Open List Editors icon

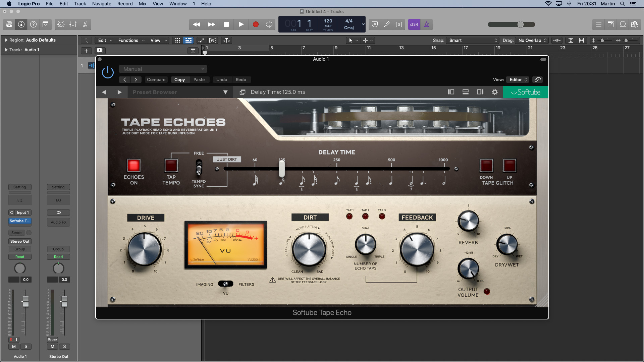click(598, 24)
